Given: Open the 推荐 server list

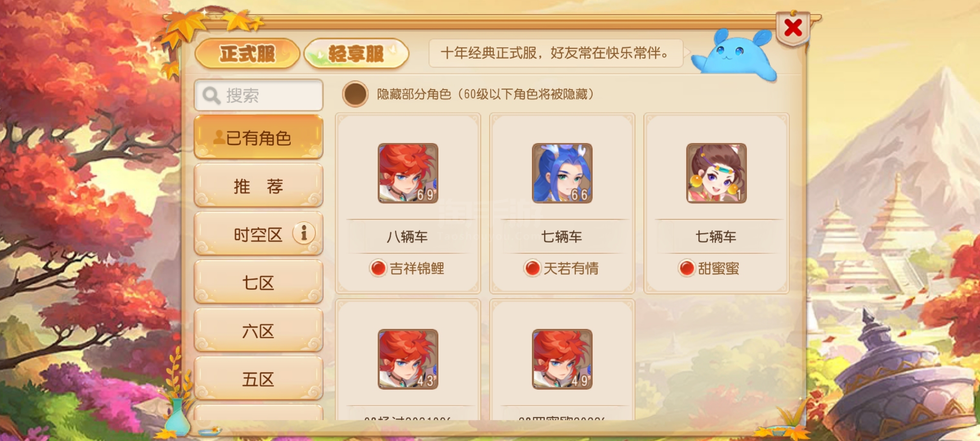Looking at the screenshot, I should click(258, 186).
